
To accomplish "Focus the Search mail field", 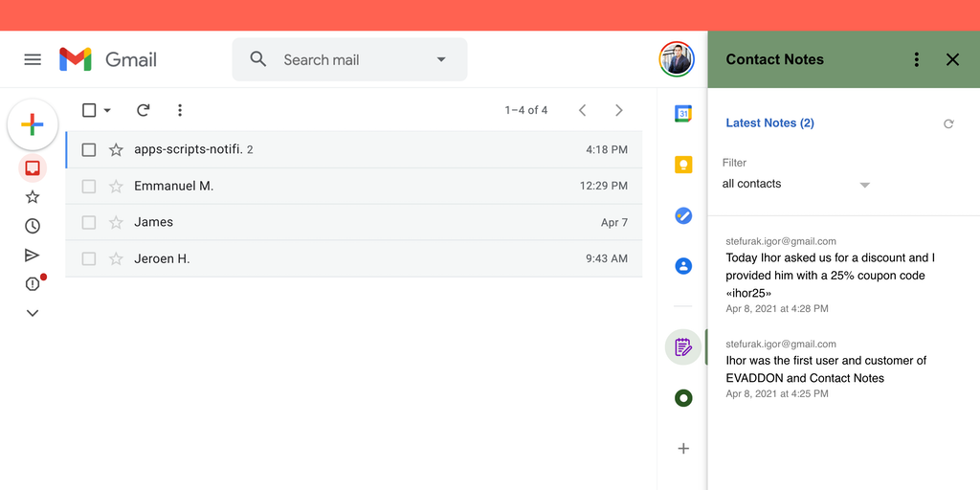I will pyautogui.click(x=349, y=59).
